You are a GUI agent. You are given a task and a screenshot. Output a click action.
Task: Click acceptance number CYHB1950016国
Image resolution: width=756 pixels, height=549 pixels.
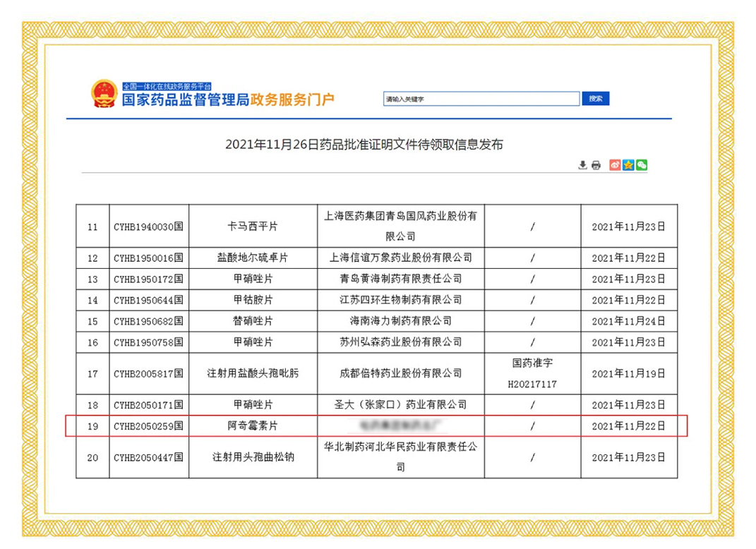tap(149, 258)
